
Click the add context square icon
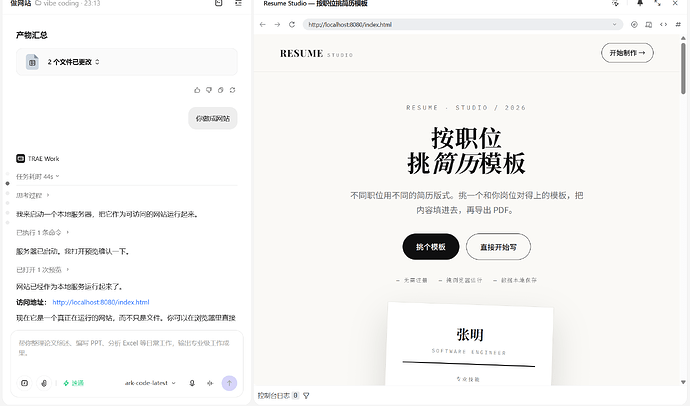(x=25, y=383)
